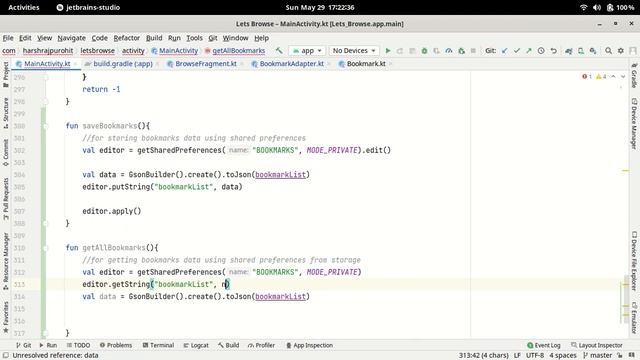
Task: Open the File menu
Action: pos(8,38)
